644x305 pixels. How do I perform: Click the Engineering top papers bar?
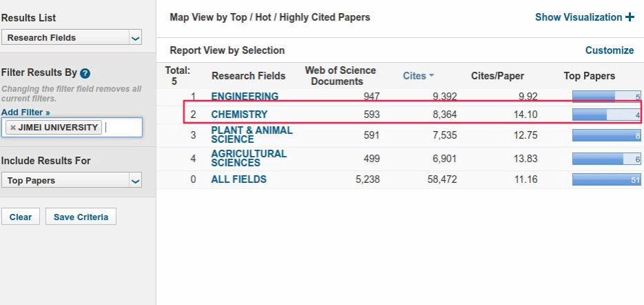[x=606, y=97]
